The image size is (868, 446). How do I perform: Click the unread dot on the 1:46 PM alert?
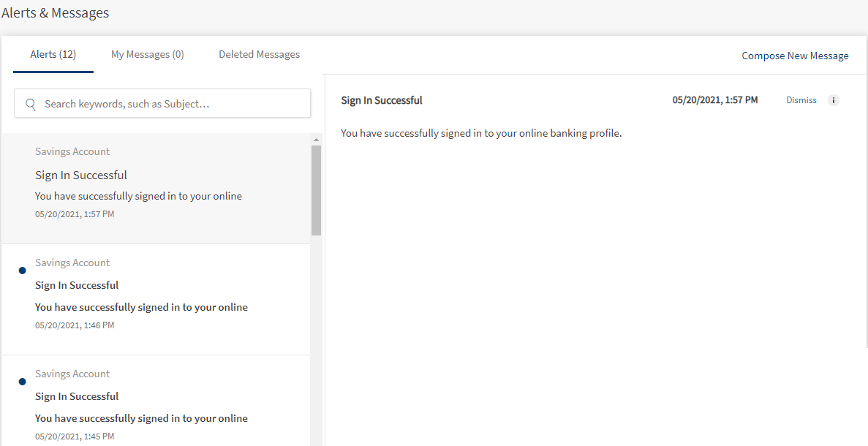pos(22,271)
